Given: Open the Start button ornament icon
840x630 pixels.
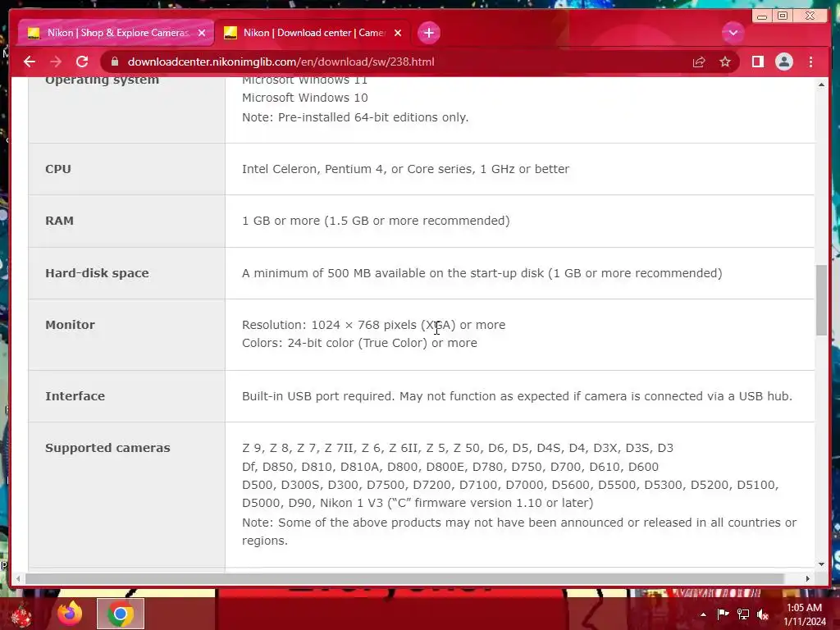Looking at the screenshot, I should [x=22, y=615].
